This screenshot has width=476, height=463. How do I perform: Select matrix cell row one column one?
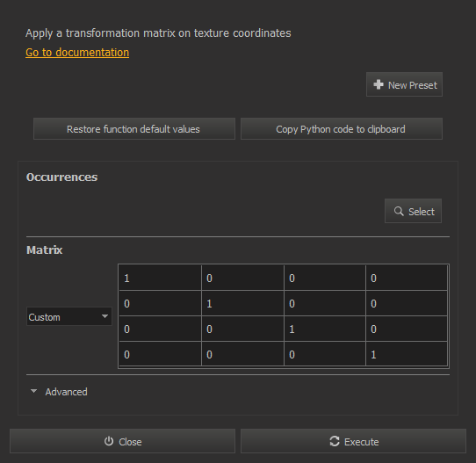[x=160, y=278]
